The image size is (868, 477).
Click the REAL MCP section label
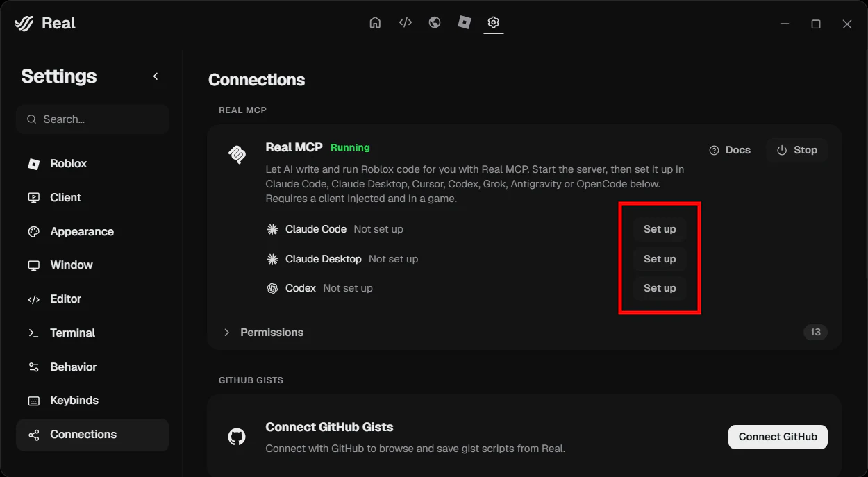coord(242,110)
